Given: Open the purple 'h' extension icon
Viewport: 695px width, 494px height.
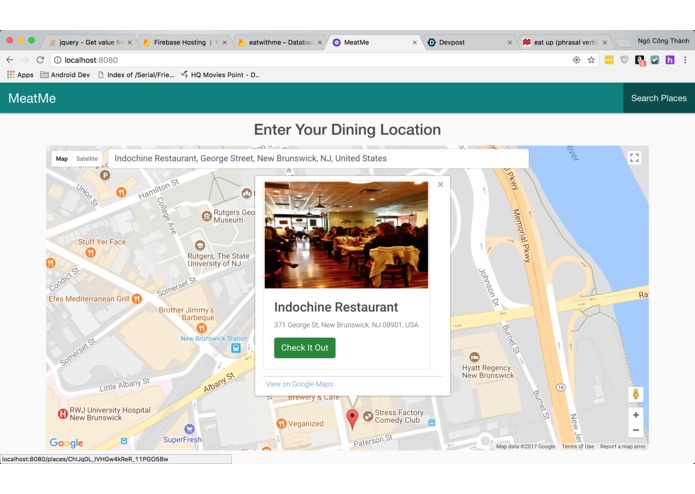Looking at the screenshot, I should [x=670, y=60].
